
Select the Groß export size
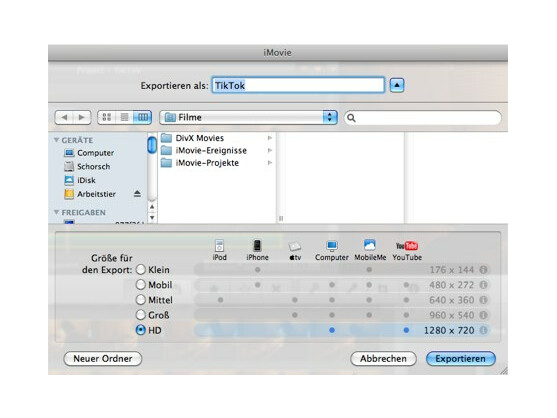point(141,315)
